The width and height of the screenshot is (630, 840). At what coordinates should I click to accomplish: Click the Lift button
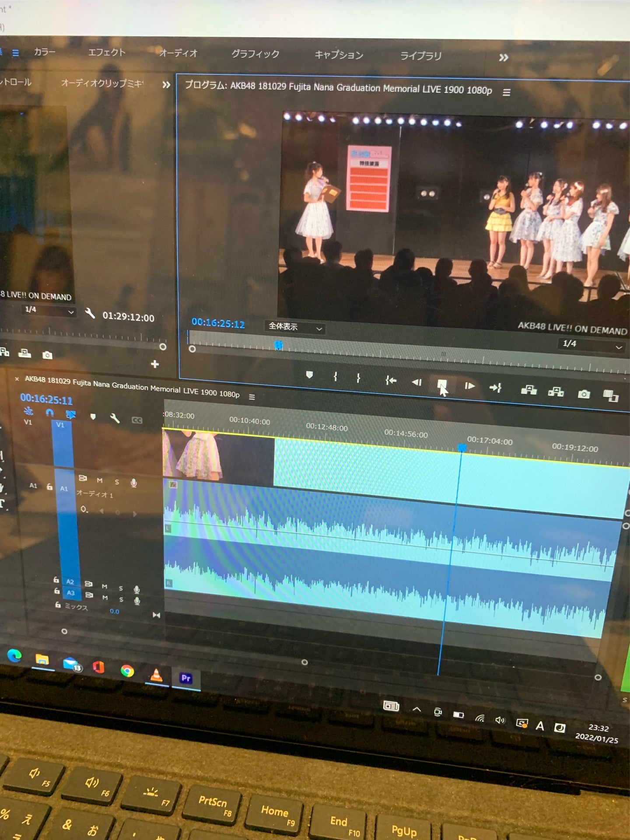(x=529, y=389)
